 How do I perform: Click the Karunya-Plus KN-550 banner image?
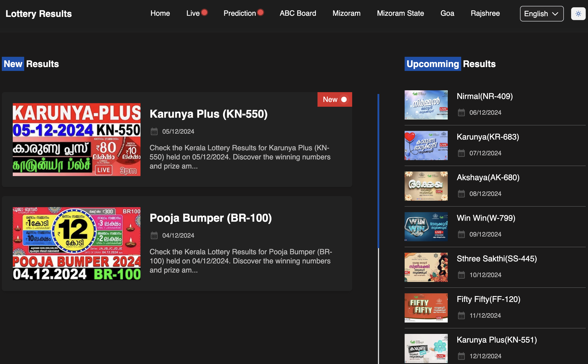pos(77,139)
